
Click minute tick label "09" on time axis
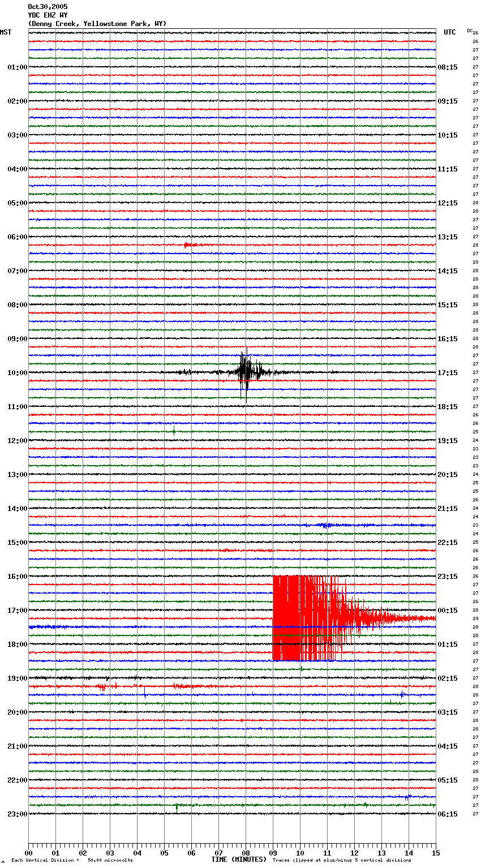273,853
